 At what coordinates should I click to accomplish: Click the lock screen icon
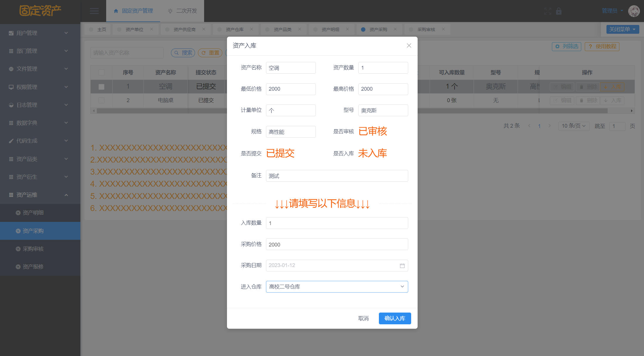tap(559, 11)
